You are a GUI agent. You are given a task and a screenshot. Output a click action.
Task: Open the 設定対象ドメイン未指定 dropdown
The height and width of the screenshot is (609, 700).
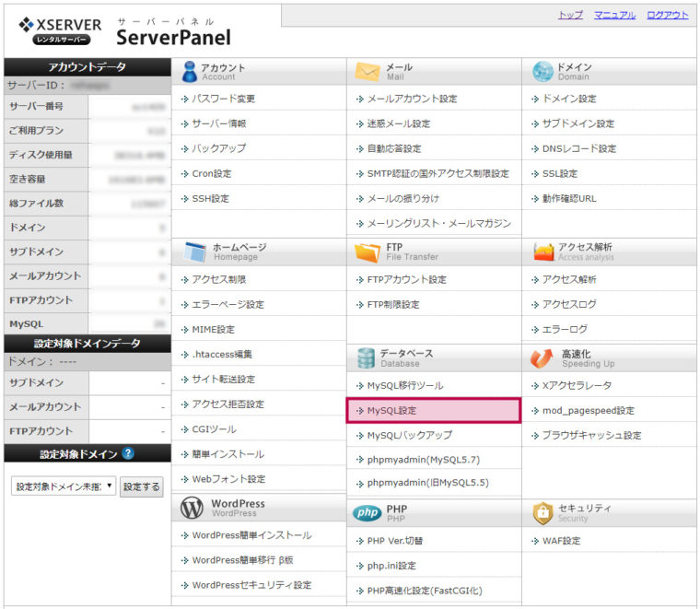[x=64, y=486]
